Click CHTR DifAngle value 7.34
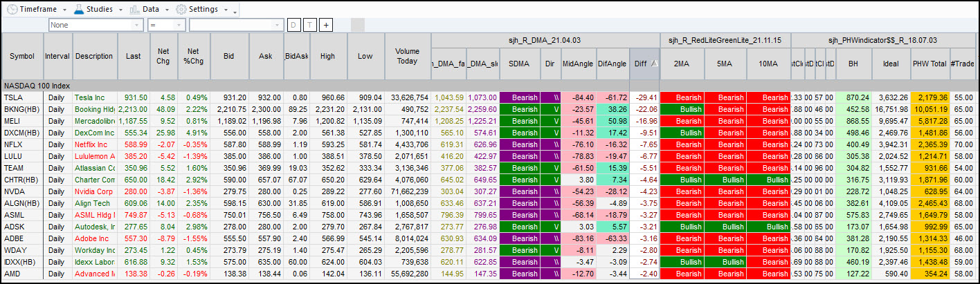980x284 pixels. click(x=612, y=179)
